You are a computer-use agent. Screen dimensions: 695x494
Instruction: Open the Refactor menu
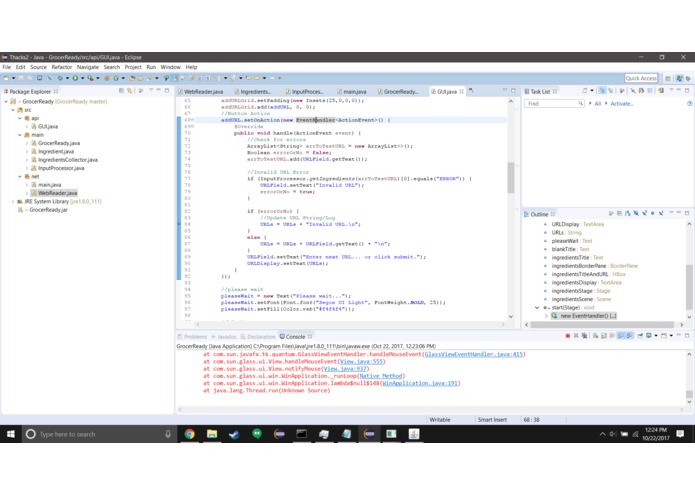(62, 67)
